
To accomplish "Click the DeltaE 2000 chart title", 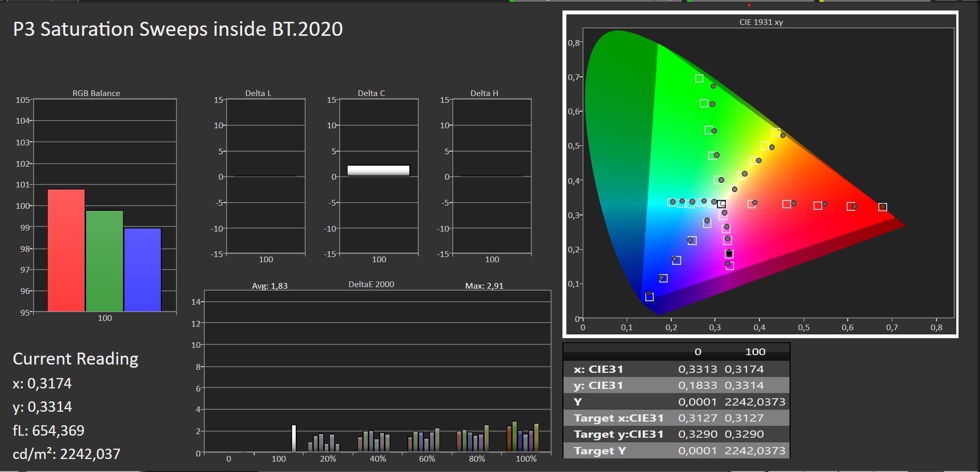I will 371,285.
